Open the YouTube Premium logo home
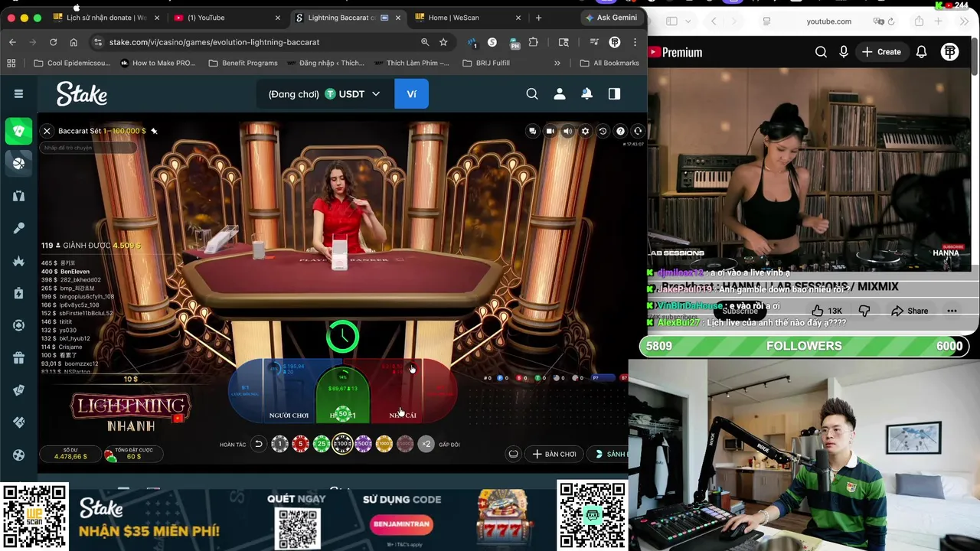This screenshot has height=551, width=980. point(675,52)
